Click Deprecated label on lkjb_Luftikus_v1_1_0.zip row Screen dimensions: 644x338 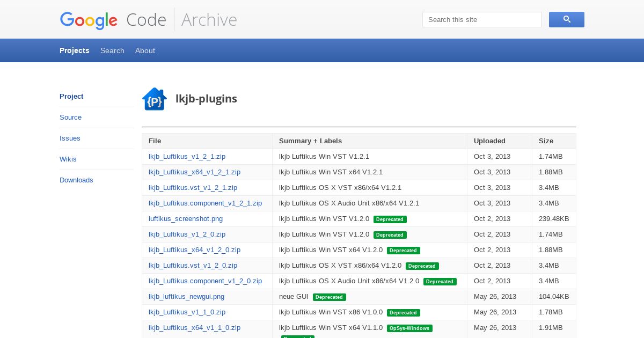tap(404, 313)
